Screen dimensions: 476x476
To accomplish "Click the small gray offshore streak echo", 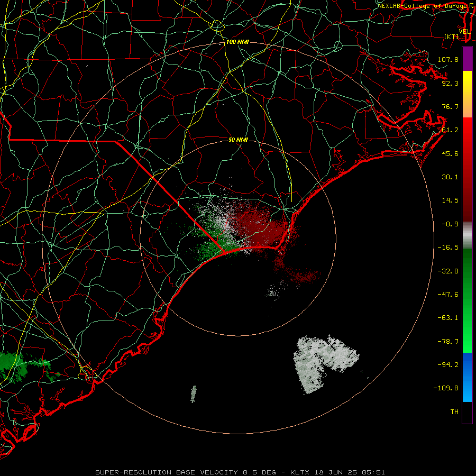I will coord(194,394).
